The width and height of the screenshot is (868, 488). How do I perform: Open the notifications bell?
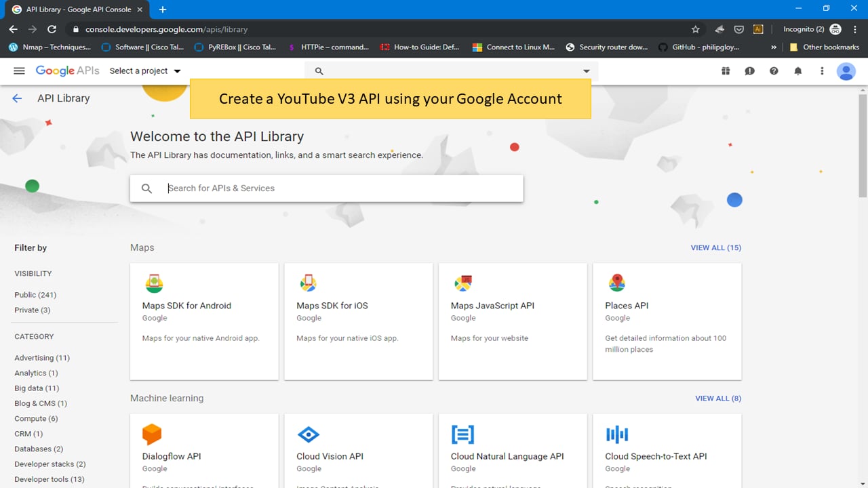[x=798, y=70]
